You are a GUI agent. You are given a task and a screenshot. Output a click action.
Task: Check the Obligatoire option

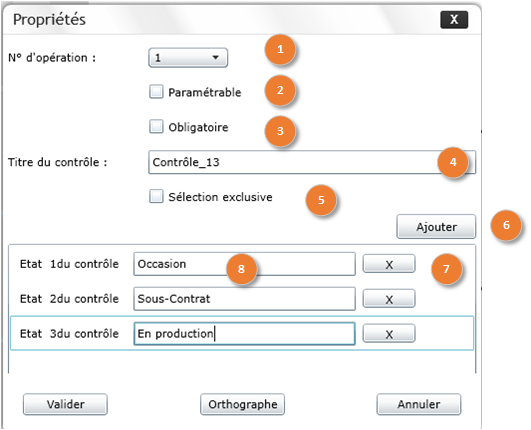[156, 127]
